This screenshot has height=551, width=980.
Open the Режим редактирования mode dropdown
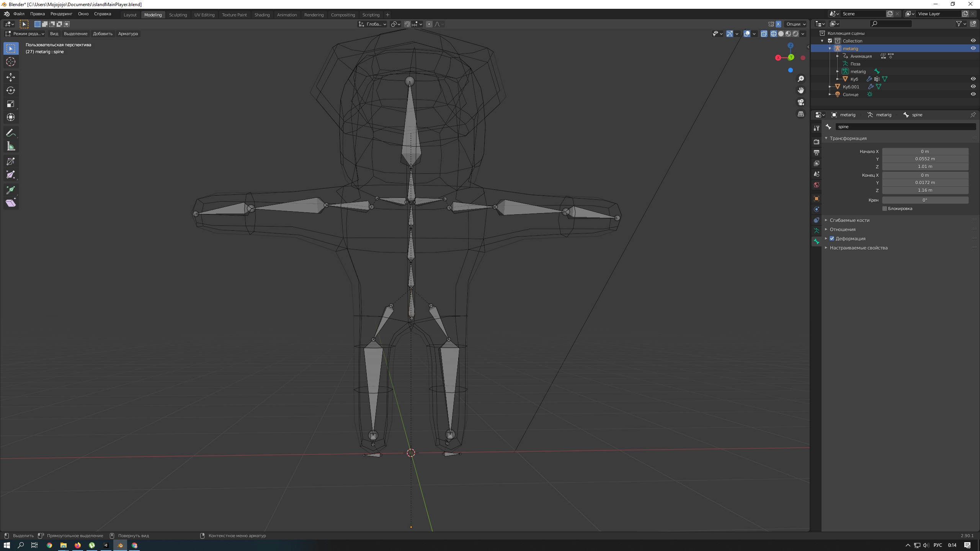[24, 34]
